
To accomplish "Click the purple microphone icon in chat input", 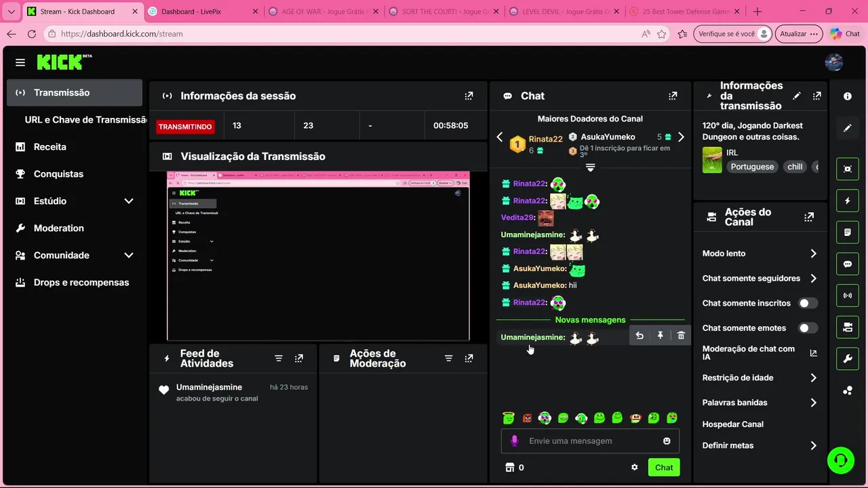I will pos(514,441).
